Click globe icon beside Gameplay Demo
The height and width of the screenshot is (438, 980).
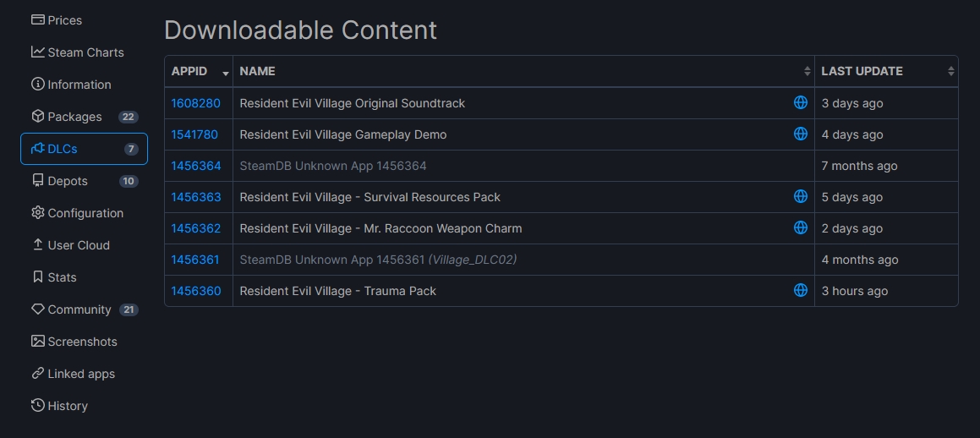pyautogui.click(x=800, y=134)
